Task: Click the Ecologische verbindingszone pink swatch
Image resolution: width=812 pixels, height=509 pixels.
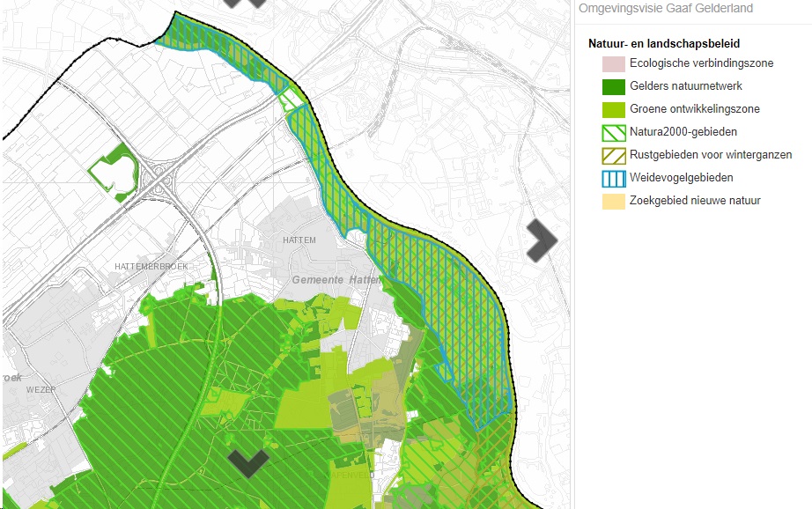Action: pos(613,63)
